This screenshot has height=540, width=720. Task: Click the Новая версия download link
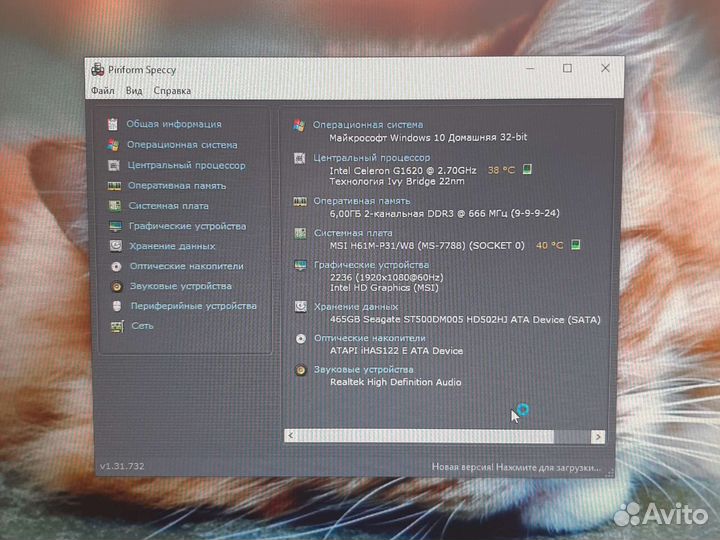tap(516, 467)
